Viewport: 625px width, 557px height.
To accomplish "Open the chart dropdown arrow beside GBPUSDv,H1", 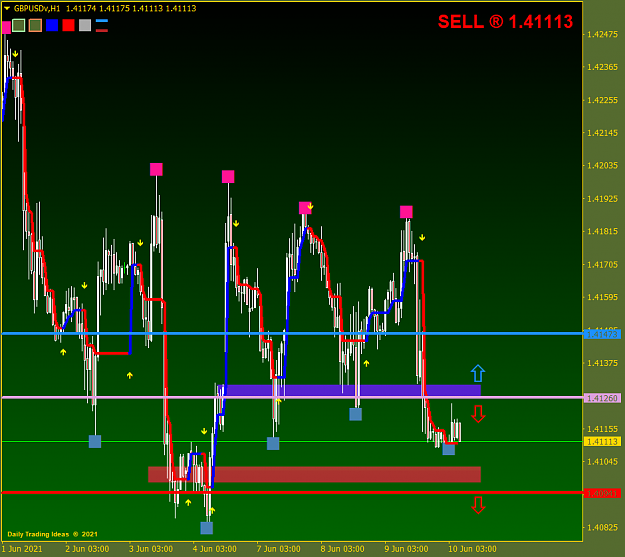I will 7,8.
